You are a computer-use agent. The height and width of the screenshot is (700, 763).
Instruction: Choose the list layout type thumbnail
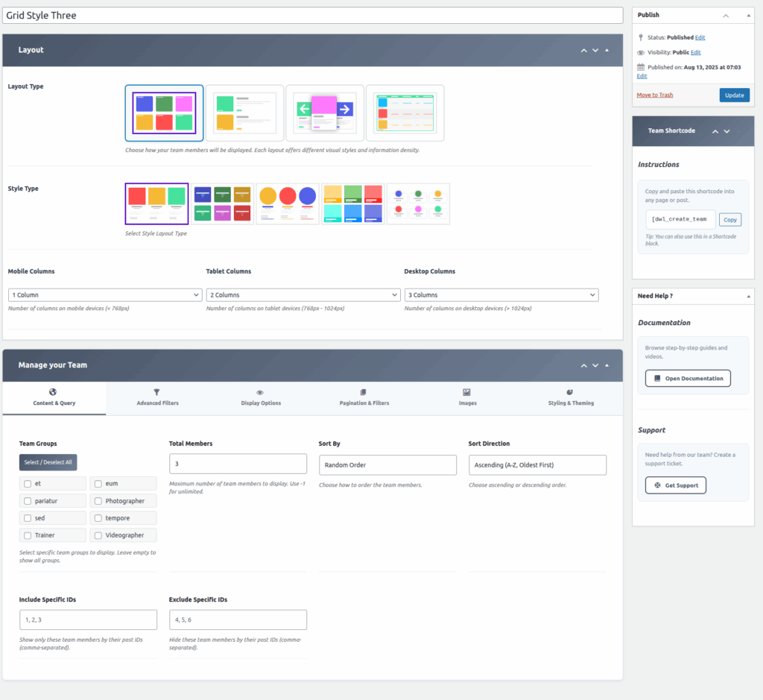tap(244, 113)
